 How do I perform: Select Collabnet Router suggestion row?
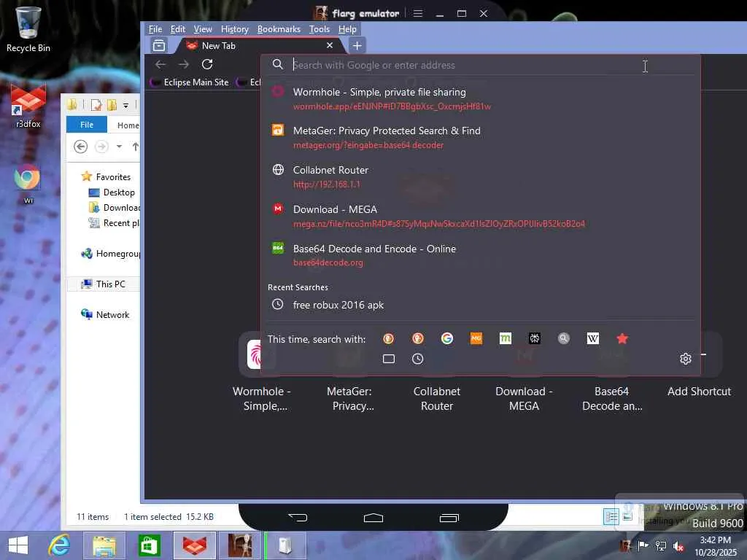(480, 176)
